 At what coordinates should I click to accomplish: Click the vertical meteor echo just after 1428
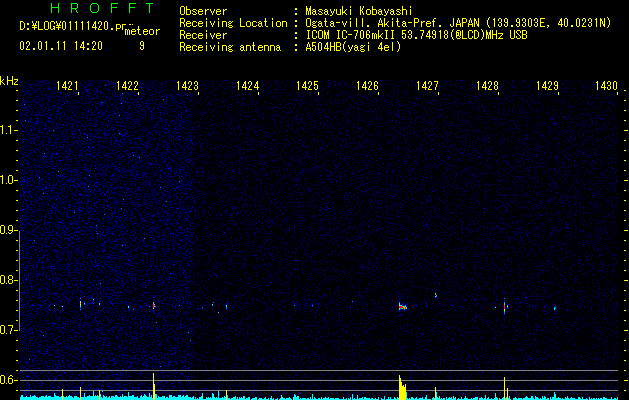point(505,306)
